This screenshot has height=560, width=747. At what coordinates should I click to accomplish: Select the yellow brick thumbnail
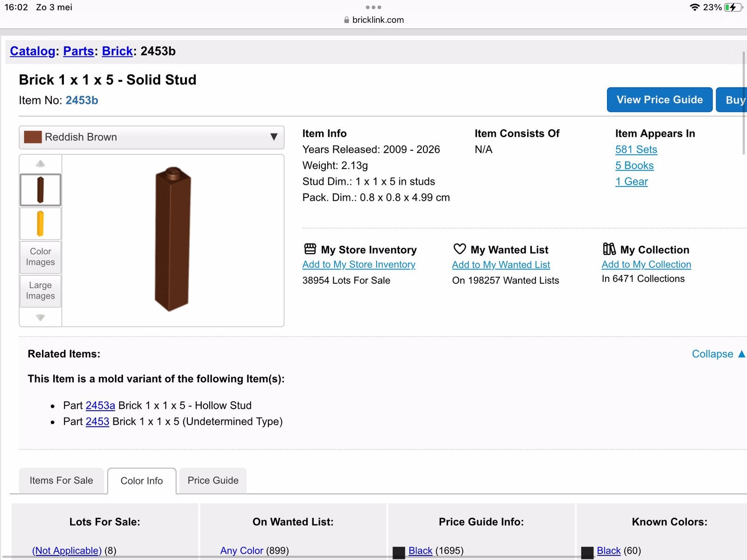[41, 224]
